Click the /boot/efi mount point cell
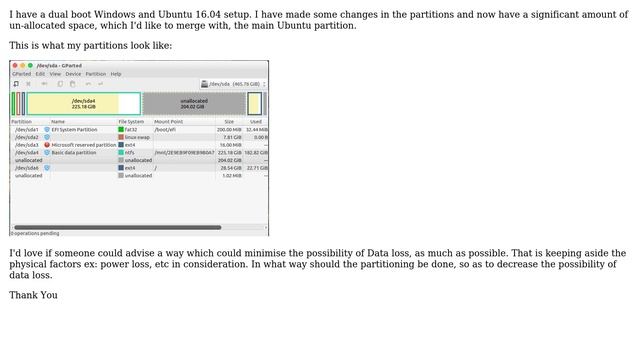This screenshot has height=360, width=640. (165, 129)
